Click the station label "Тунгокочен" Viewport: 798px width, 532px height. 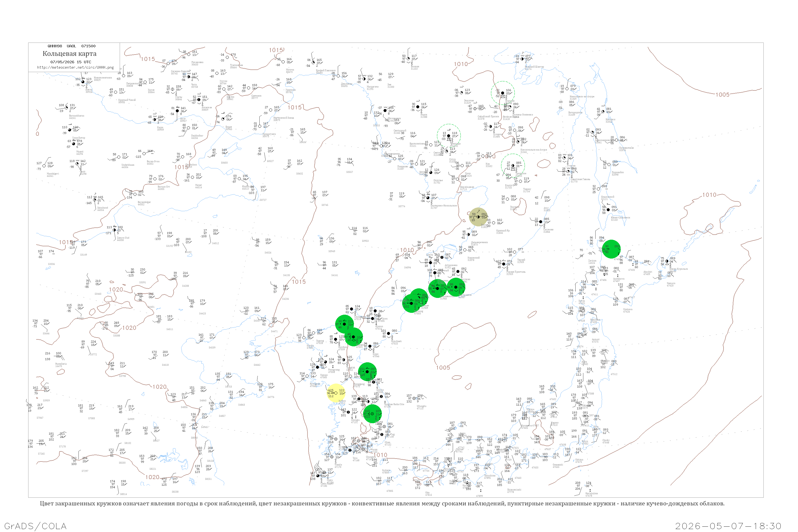coord(236,65)
